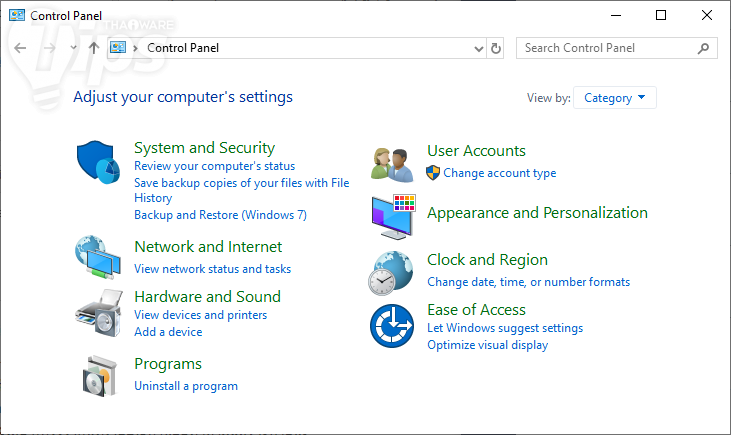
Task: Expand the address bar history dropdown
Action: point(478,48)
